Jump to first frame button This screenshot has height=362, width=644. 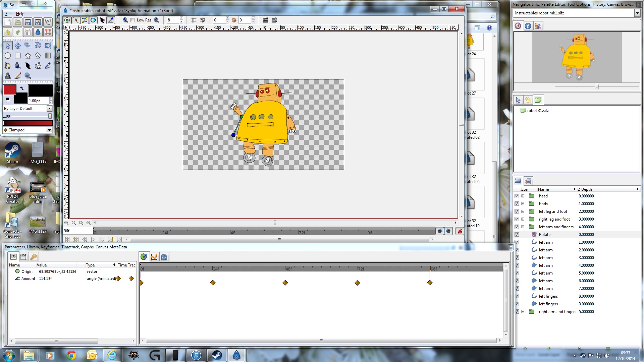point(67,240)
